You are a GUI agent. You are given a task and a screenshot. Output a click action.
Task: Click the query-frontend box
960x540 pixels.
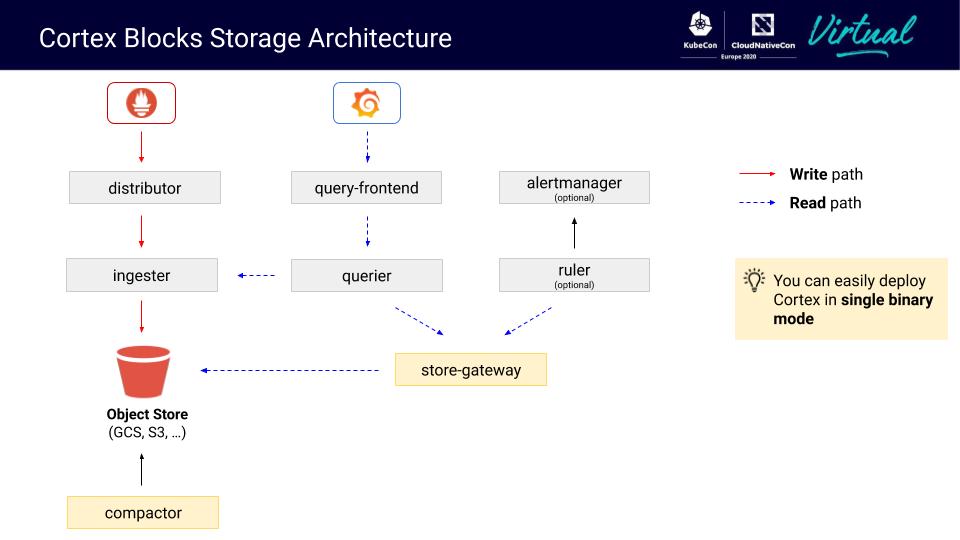pos(366,188)
